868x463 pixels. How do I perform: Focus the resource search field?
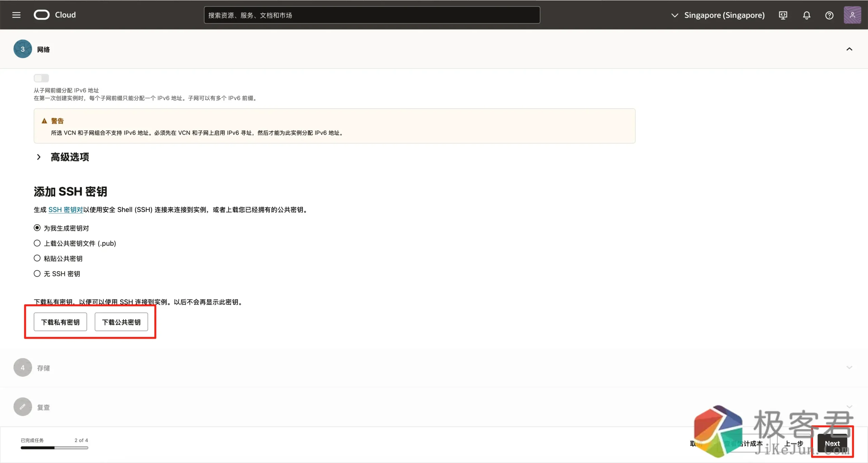point(372,15)
